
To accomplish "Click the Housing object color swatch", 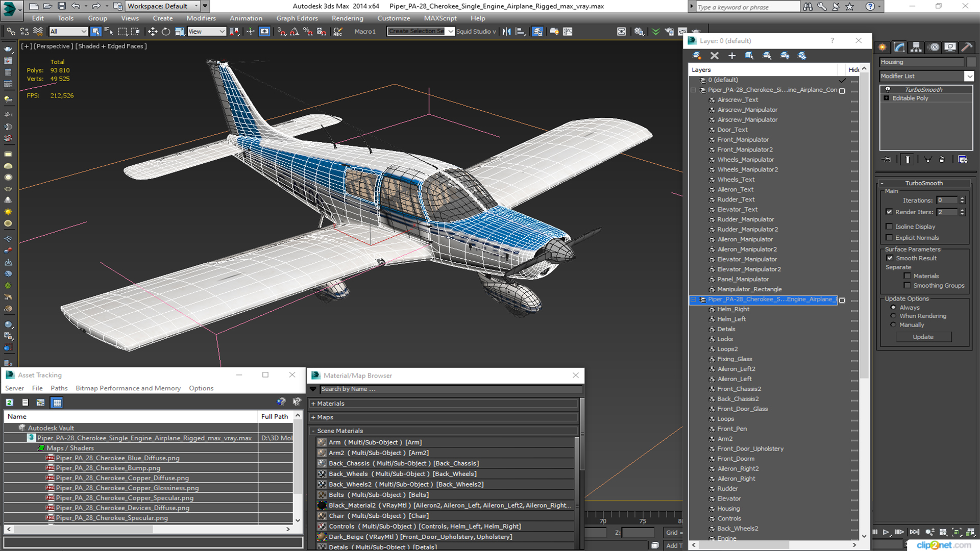I will [971, 62].
